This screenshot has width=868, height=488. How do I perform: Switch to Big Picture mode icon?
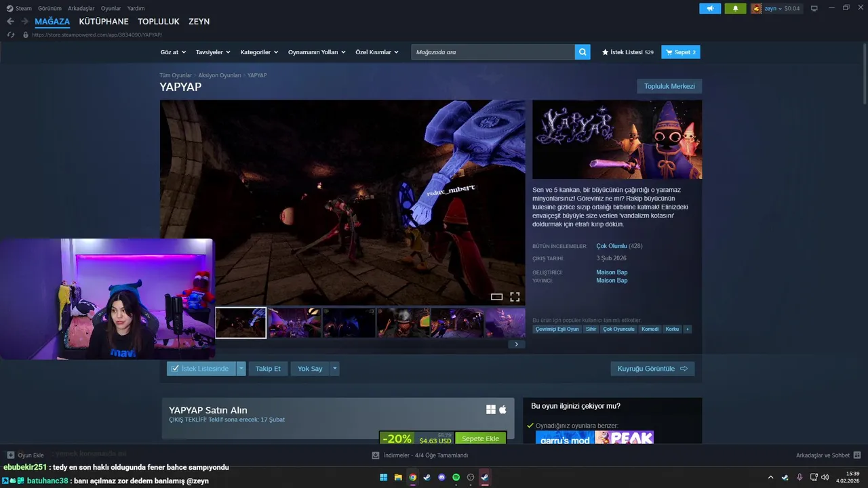[x=814, y=8]
